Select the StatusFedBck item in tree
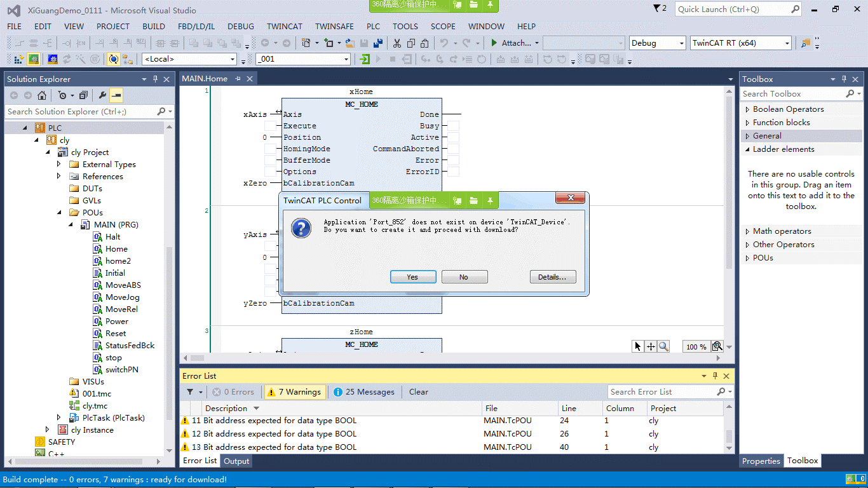The height and width of the screenshot is (488, 868). 130,345
